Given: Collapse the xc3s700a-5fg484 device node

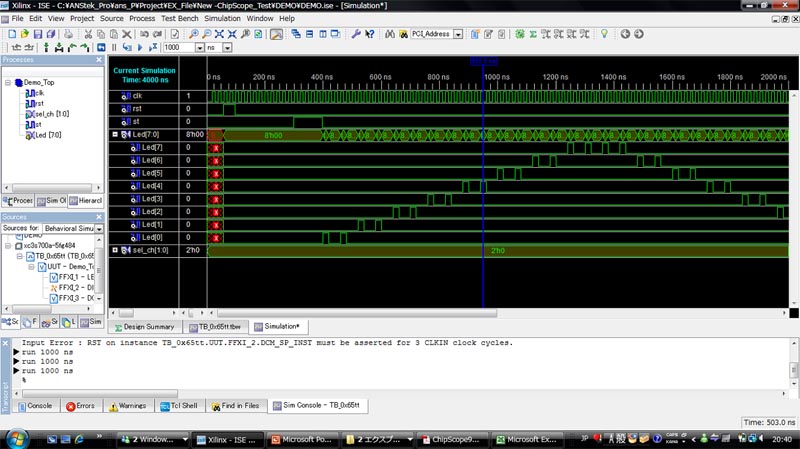Looking at the screenshot, I should pos(8,245).
